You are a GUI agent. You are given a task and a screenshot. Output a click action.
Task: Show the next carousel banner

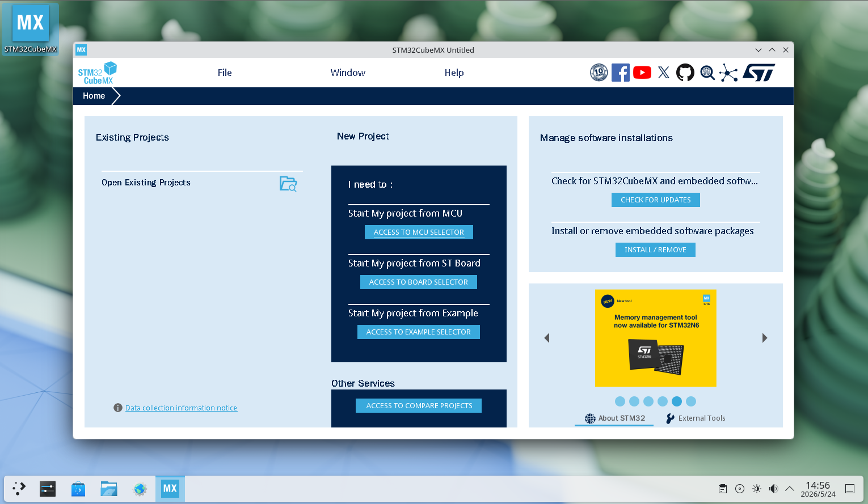point(765,338)
